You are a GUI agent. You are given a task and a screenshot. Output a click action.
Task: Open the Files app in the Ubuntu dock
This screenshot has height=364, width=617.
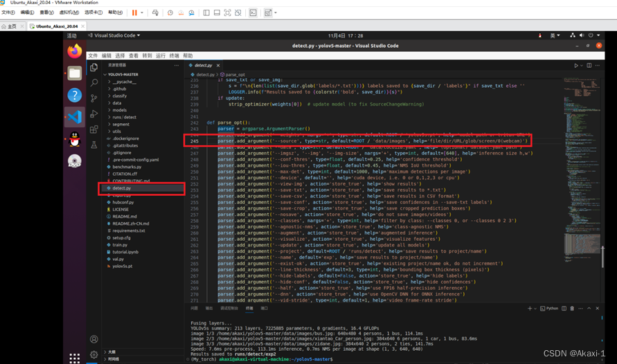[x=74, y=73]
